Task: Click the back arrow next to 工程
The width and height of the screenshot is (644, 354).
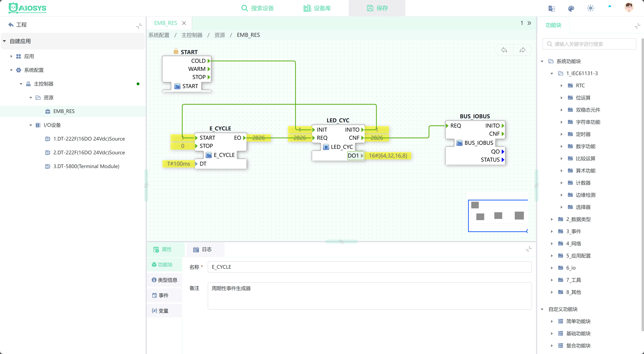Action: tap(11, 25)
